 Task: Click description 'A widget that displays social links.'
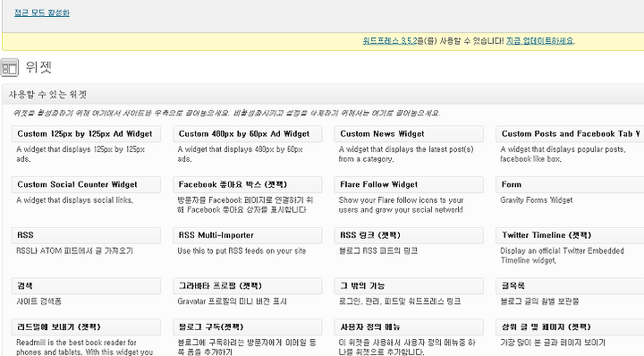tap(75, 200)
